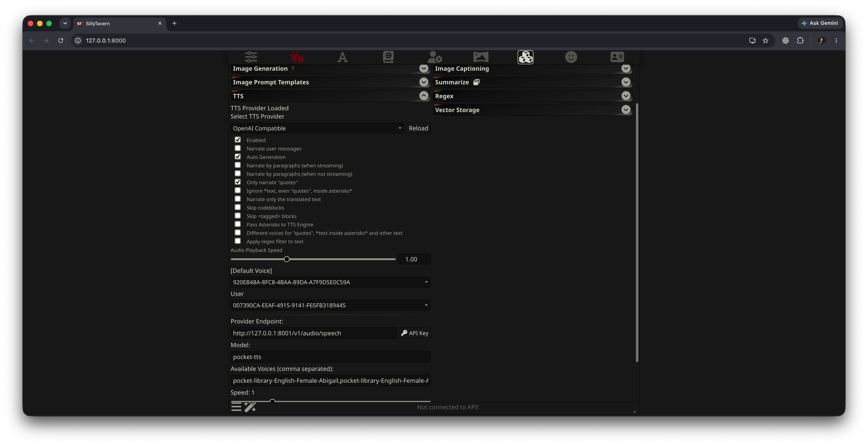Click the Reload TTS provider button
Screen dimensions: 868x446
pos(418,128)
